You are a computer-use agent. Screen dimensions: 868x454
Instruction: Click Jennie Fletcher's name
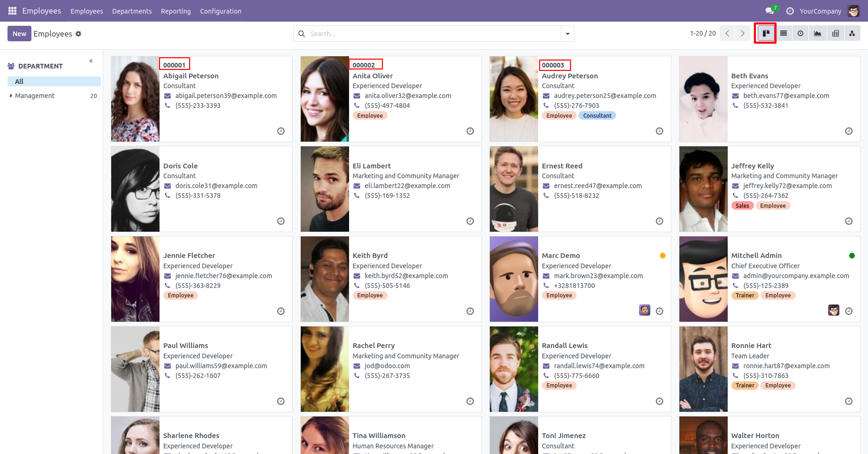coord(189,256)
